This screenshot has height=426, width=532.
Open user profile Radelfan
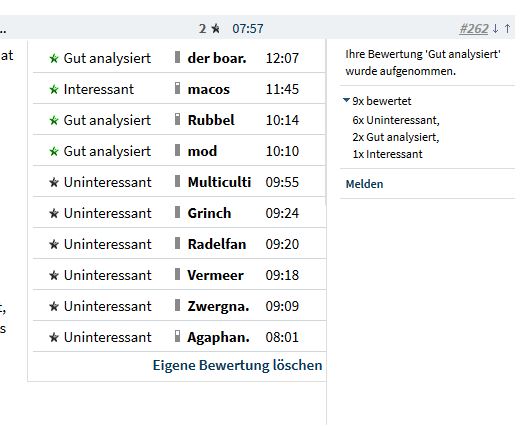click(217, 244)
